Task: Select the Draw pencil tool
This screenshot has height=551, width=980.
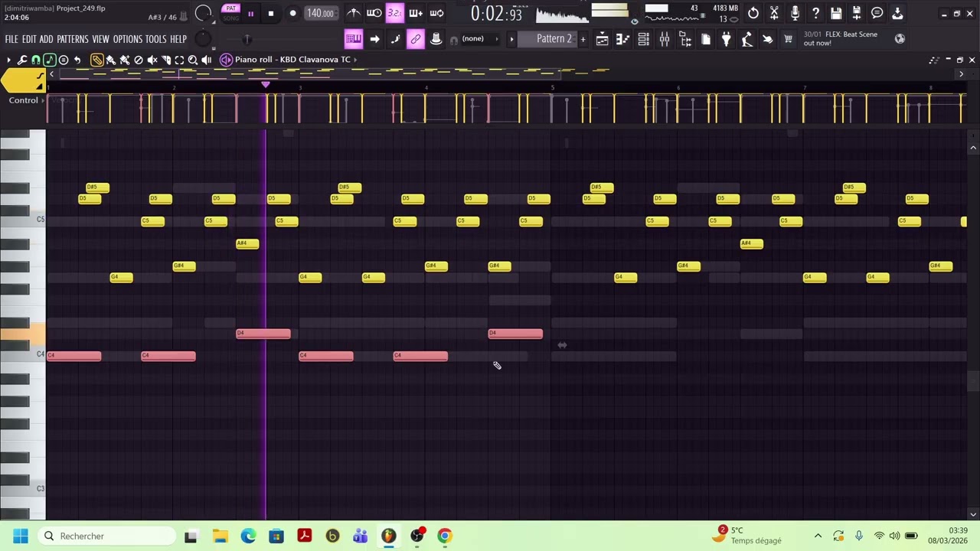Action: tap(97, 60)
